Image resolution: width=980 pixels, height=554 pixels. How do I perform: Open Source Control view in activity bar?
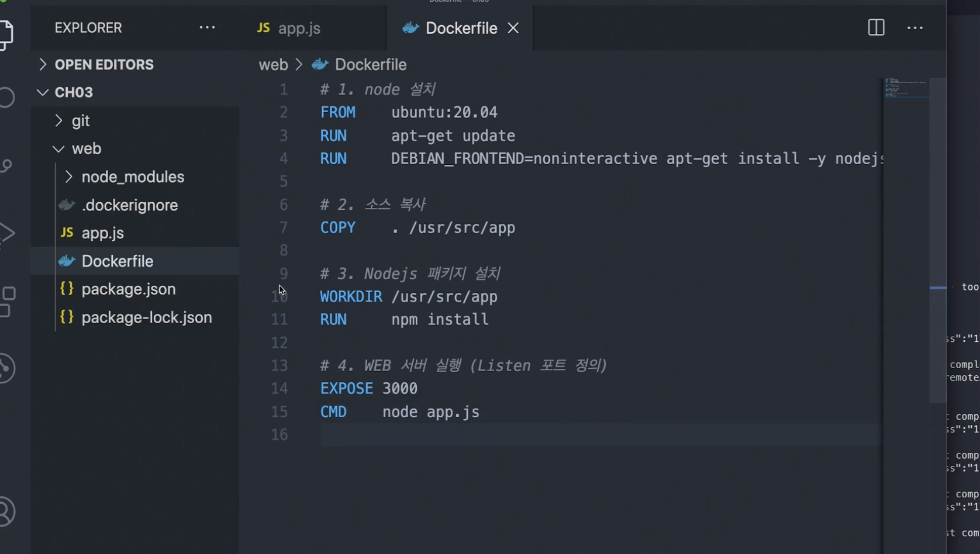point(6,167)
